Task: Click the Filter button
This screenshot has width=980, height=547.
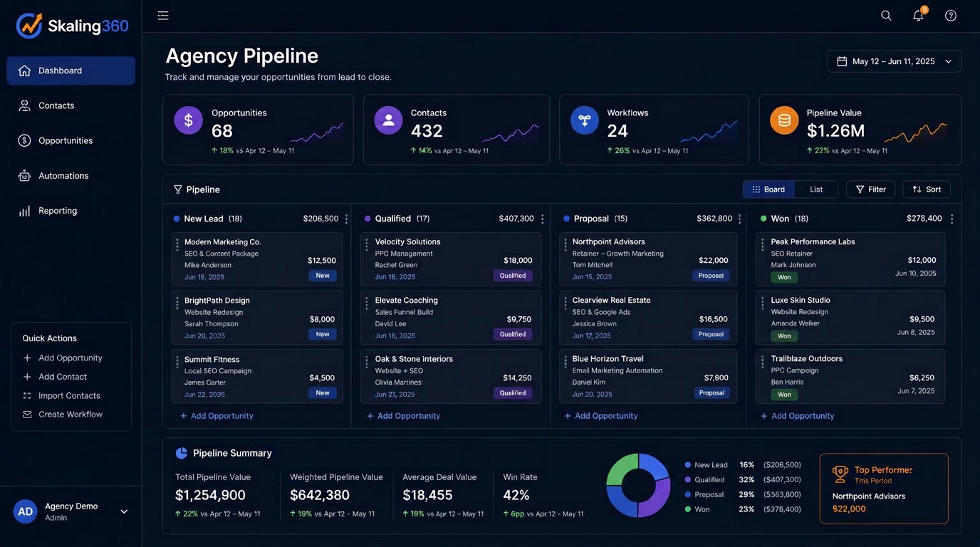Action: [x=870, y=189]
